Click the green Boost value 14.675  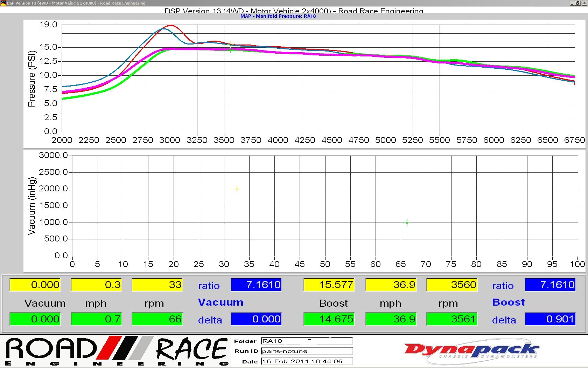(329, 319)
